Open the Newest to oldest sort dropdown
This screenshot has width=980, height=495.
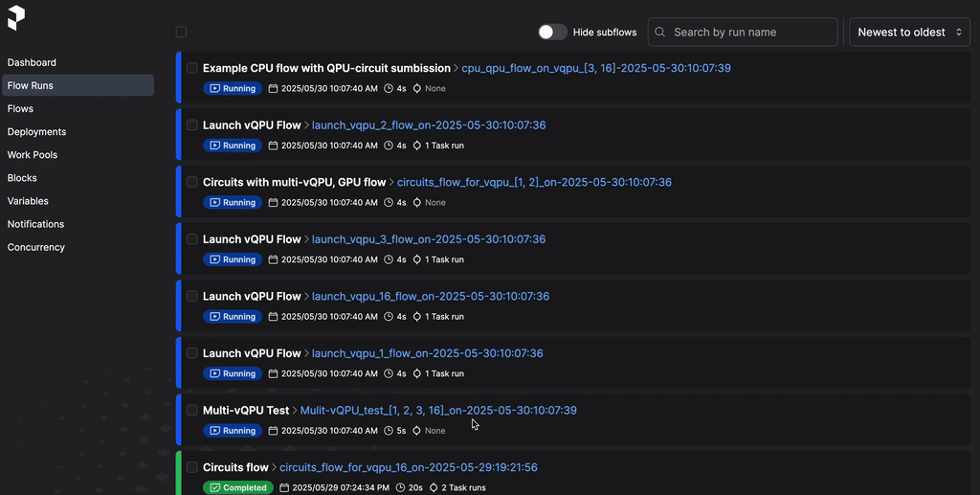click(x=909, y=33)
